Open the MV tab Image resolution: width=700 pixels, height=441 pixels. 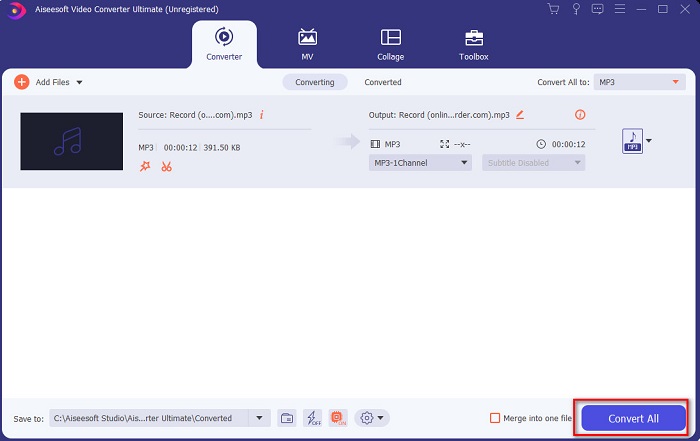coord(307,44)
